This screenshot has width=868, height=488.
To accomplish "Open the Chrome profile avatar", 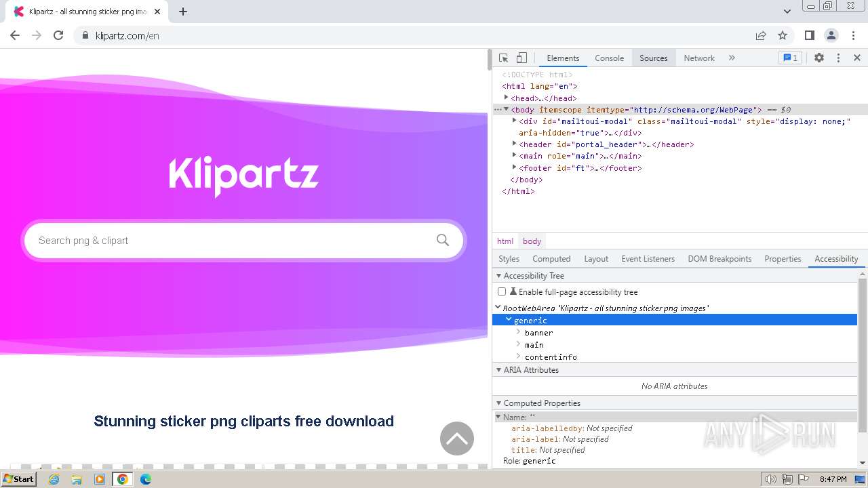I will coord(831,35).
